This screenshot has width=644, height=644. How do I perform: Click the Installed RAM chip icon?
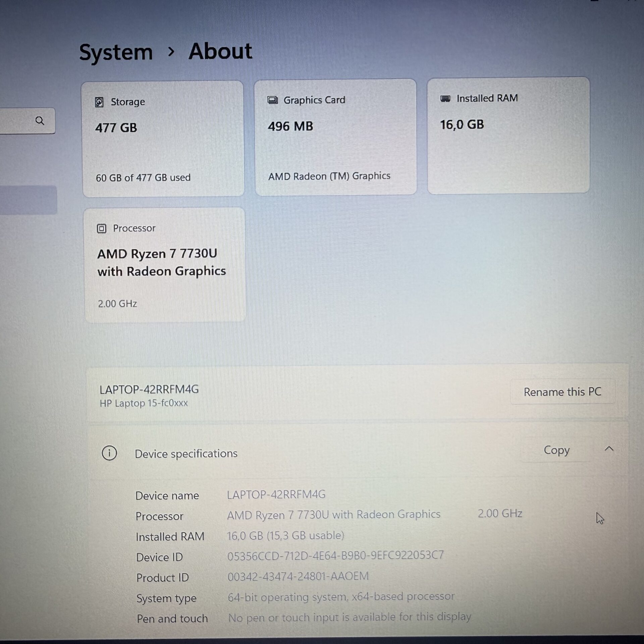tap(445, 99)
